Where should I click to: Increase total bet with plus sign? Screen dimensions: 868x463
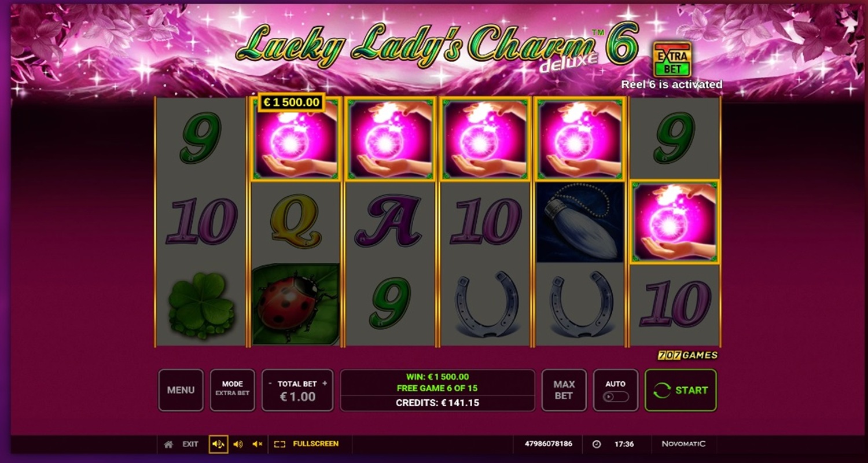coord(325,383)
